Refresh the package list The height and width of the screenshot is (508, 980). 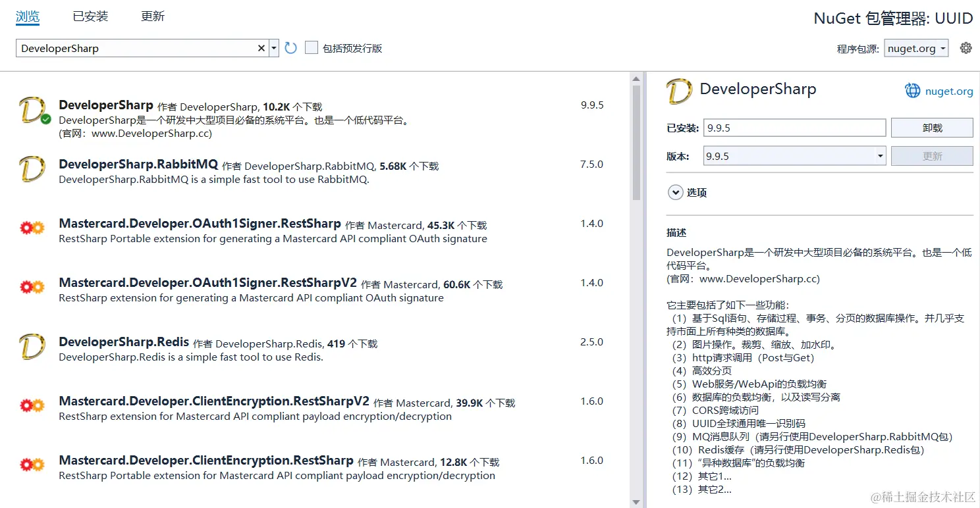click(x=291, y=48)
